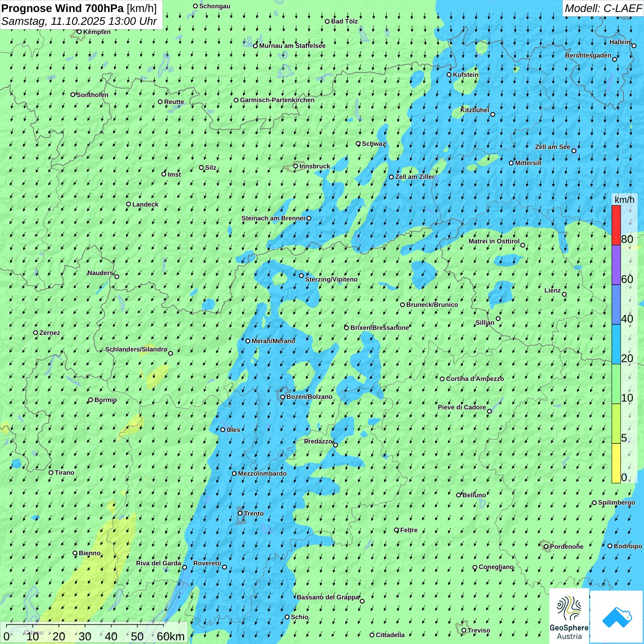
Task: Click the "Mezzolombardo" map label
Action: click(x=262, y=473)
